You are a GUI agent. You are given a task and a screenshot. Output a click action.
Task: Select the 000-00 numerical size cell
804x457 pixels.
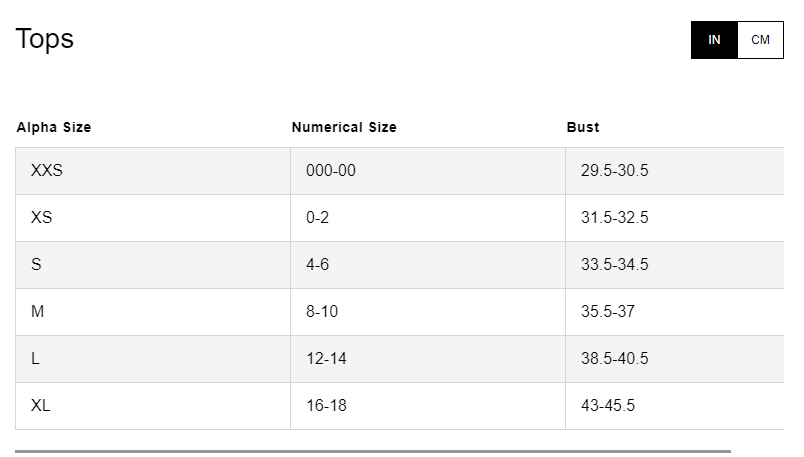pyautogui.click(x=331, y=171)
